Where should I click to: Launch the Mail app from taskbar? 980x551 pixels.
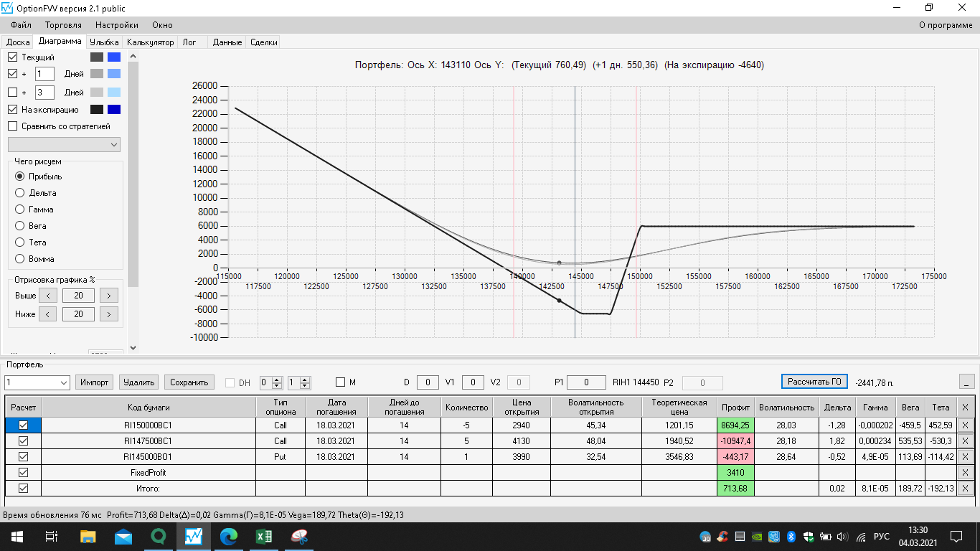123,537
